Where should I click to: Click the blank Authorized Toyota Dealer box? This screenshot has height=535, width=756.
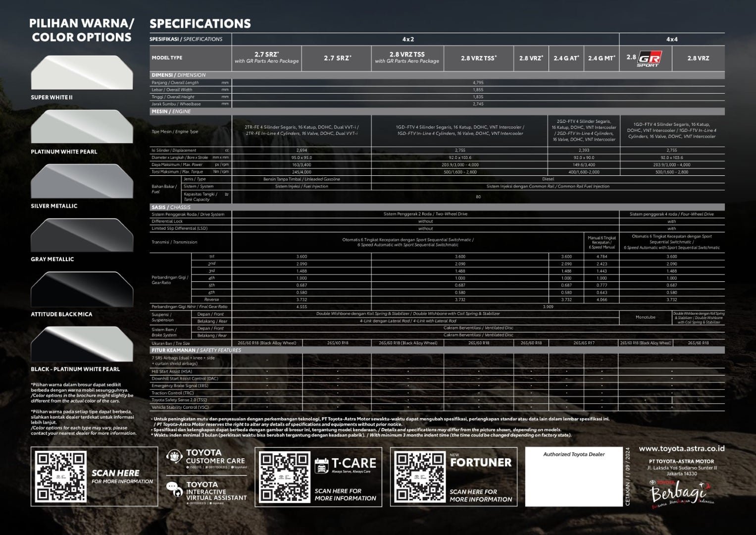point(573,477)
